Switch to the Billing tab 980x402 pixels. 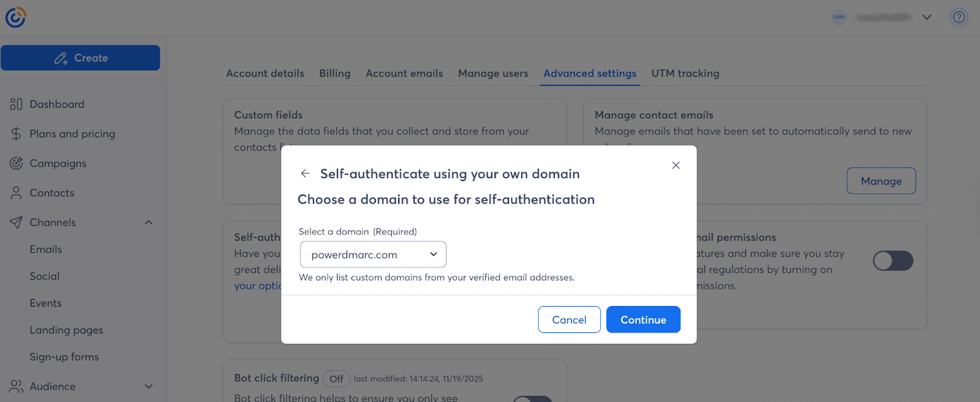(334, 73)
